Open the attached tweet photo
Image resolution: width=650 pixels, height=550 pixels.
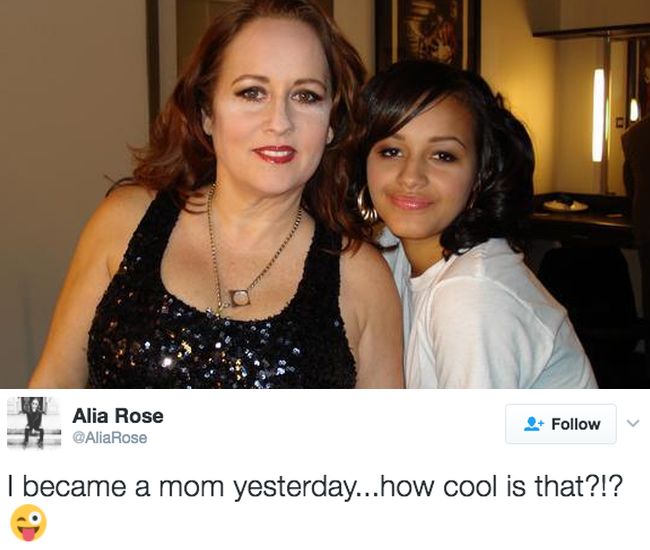coord(325,194)
